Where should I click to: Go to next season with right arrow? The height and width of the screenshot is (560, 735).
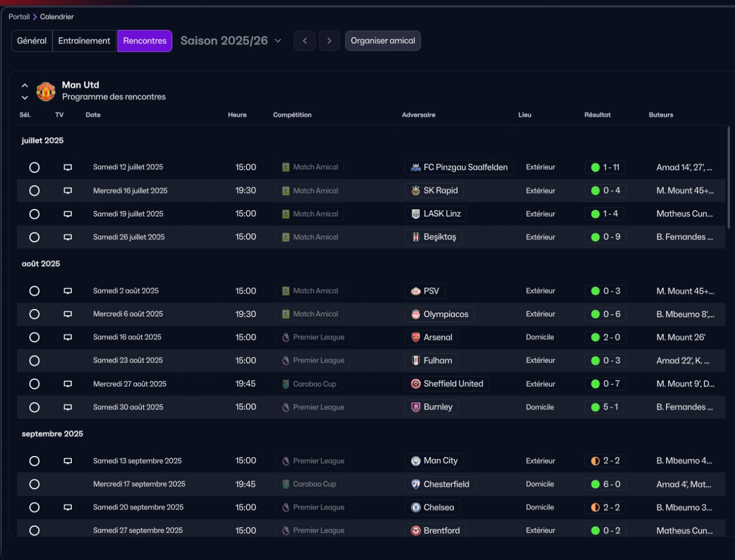click(329, 41)
